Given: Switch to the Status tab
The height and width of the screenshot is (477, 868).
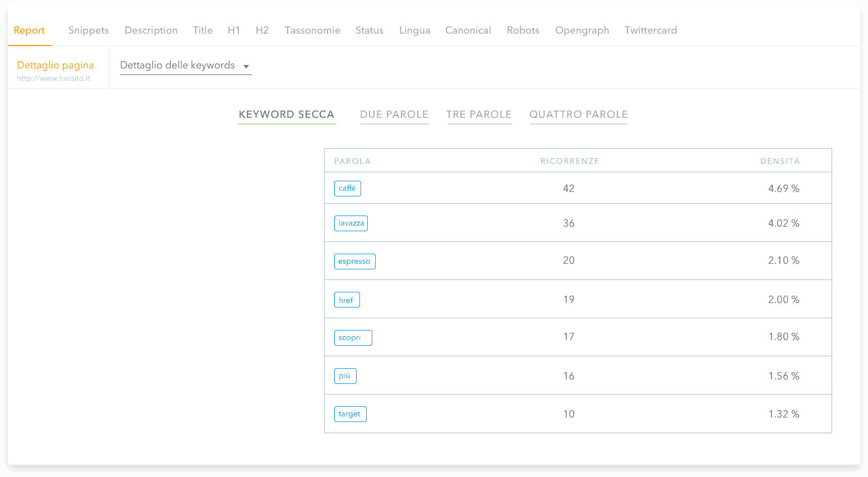Looking at the screenshot, I should tap(370, 30).
